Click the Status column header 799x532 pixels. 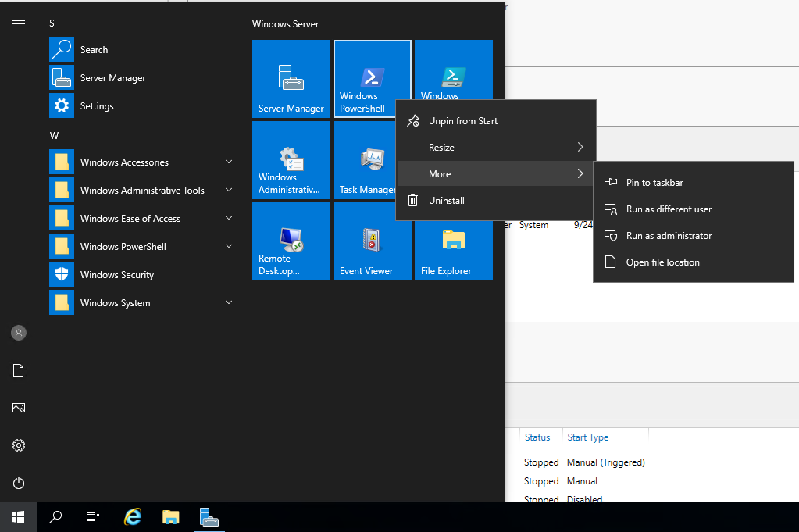click(537, 437)
